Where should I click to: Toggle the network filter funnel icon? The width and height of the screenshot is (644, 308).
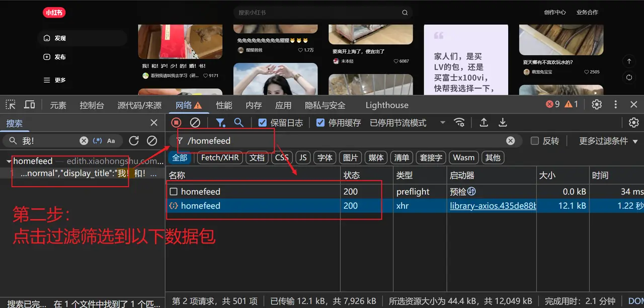tap(220, 122)
